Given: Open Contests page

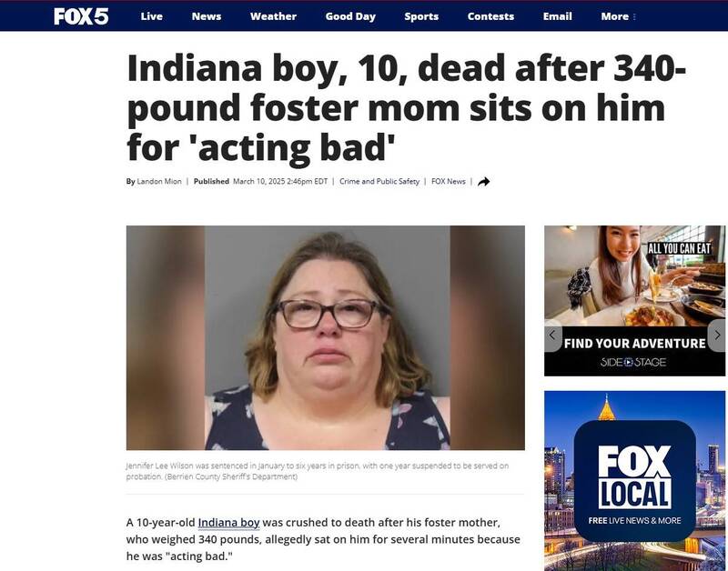Looking at the screenshot, I should [x=490, y=16].
